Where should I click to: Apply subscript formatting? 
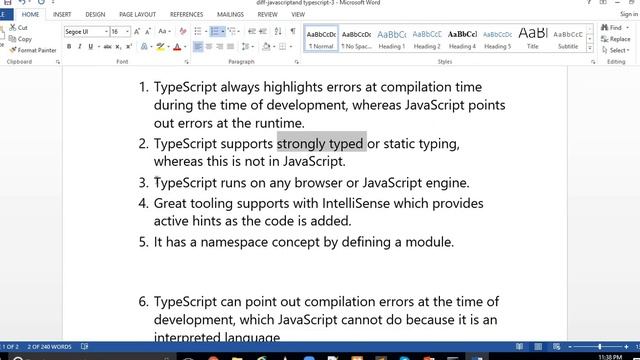pyautogui.click(x=118, y=47)
